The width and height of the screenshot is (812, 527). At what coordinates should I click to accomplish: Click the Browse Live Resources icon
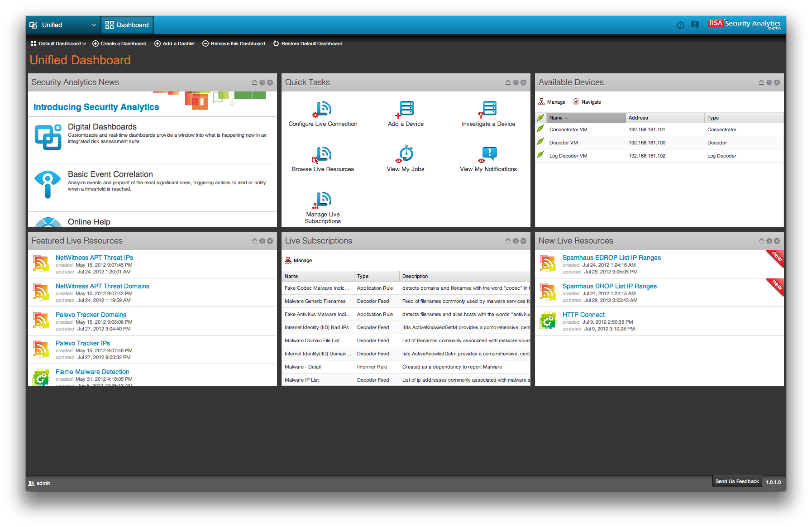[x=323, y=154]
